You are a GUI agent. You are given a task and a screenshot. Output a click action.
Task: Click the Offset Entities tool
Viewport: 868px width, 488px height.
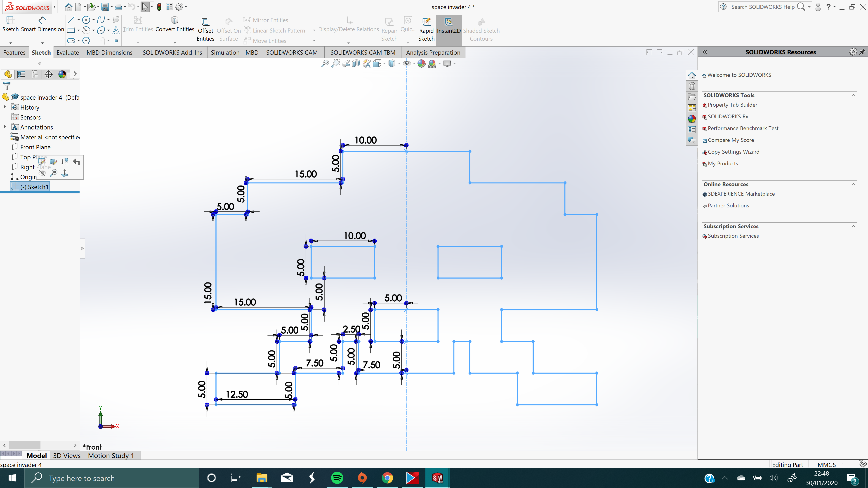205,30
